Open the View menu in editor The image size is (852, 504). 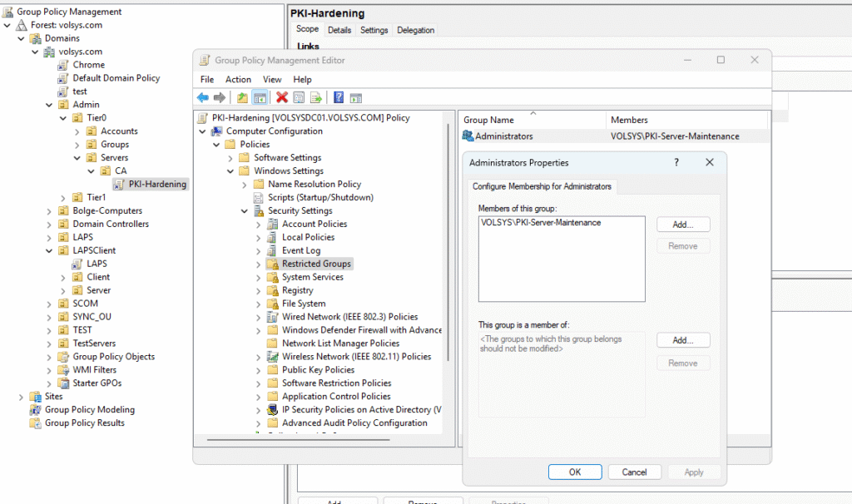click(x=272, y=79)
